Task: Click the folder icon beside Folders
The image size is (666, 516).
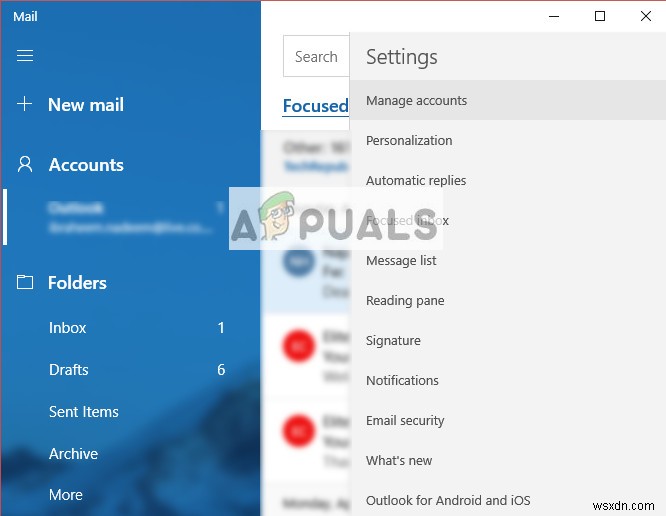Action: (25, 282)
